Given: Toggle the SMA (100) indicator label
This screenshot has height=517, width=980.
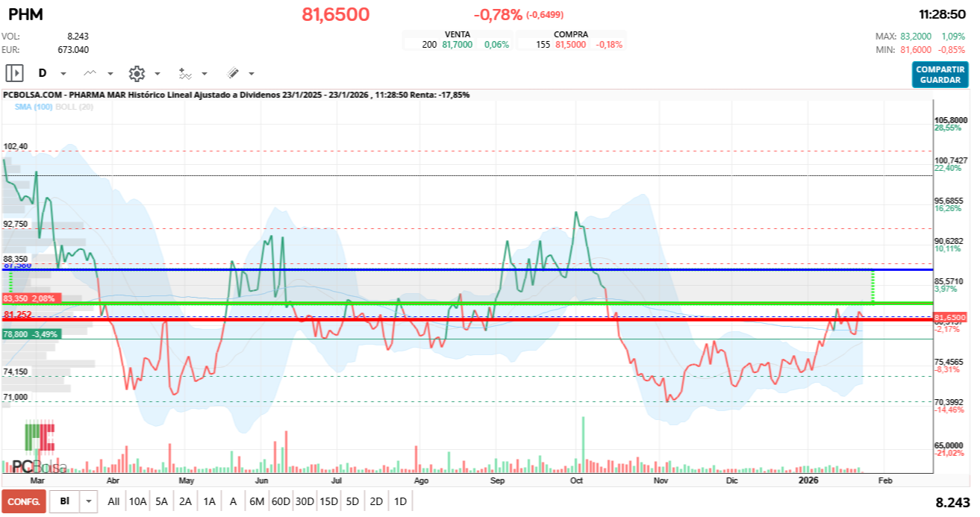Looking at the screenshot, I should tap(33, 107).
